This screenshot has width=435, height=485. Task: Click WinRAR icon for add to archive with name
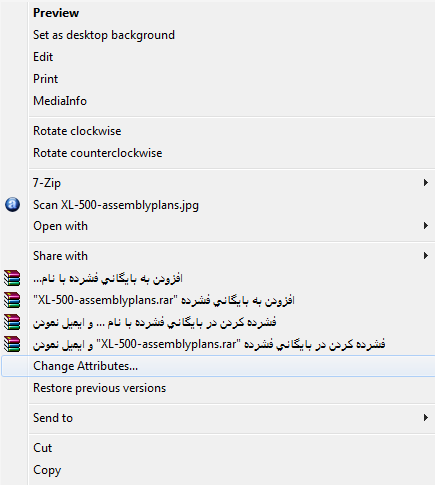12,278
